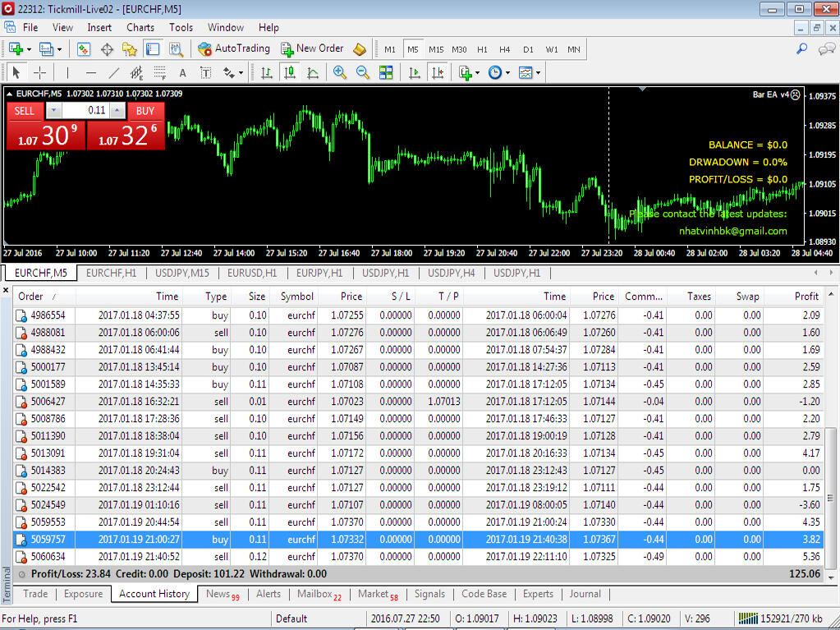The width and height of the screenshot is (840, 630).
Task: Select the Text Label tool
Action: 206,72
